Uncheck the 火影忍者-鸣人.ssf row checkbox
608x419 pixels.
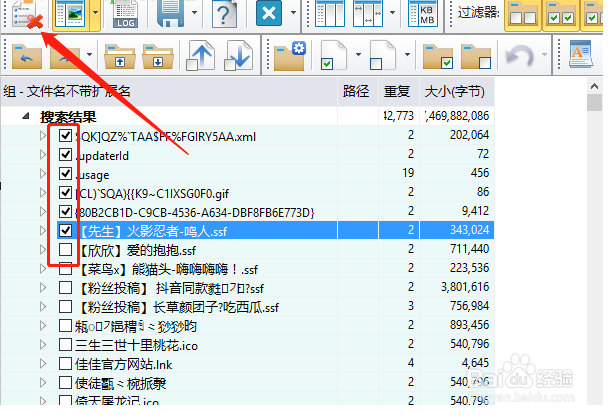coord(66,231)
